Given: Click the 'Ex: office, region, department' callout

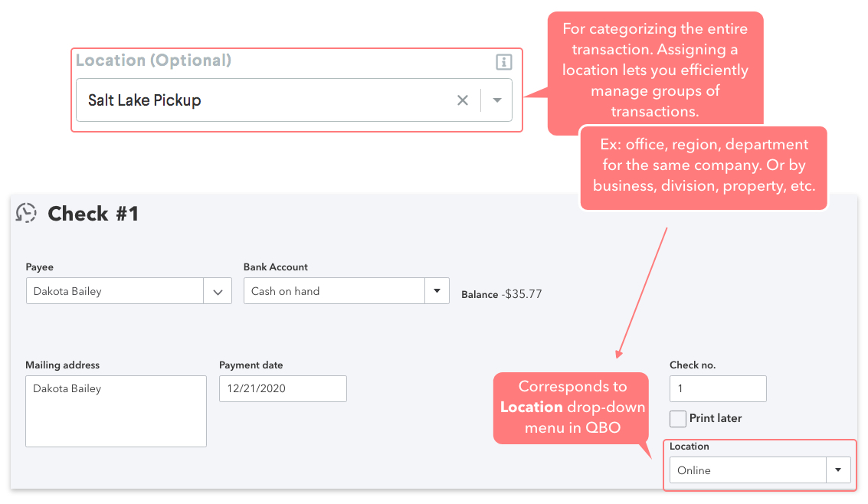Looking at the screenshot, I should coord(703,165).
